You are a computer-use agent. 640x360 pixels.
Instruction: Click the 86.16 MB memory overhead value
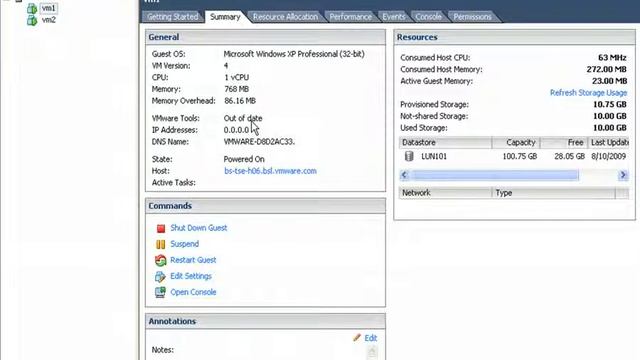point(240,101)
